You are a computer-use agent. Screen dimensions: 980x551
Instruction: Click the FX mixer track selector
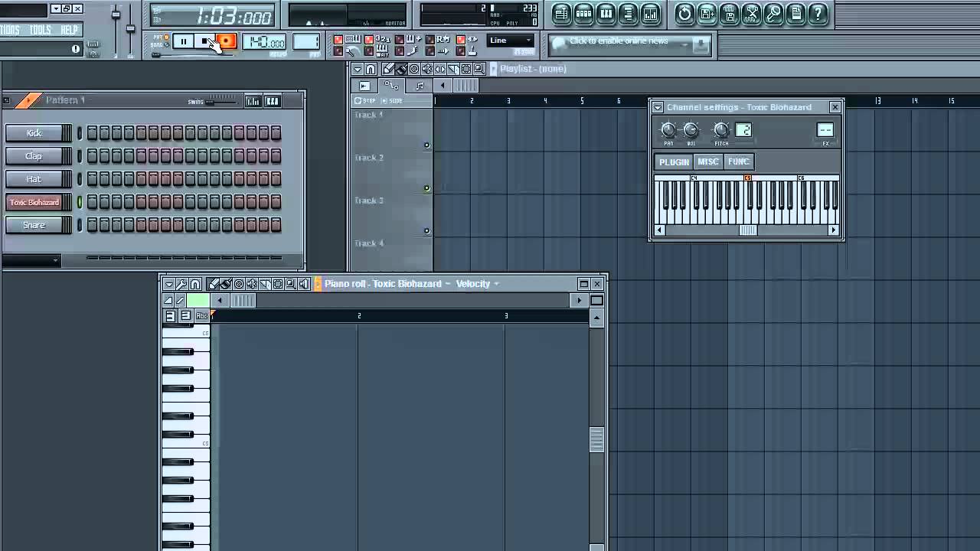(825, 130)
